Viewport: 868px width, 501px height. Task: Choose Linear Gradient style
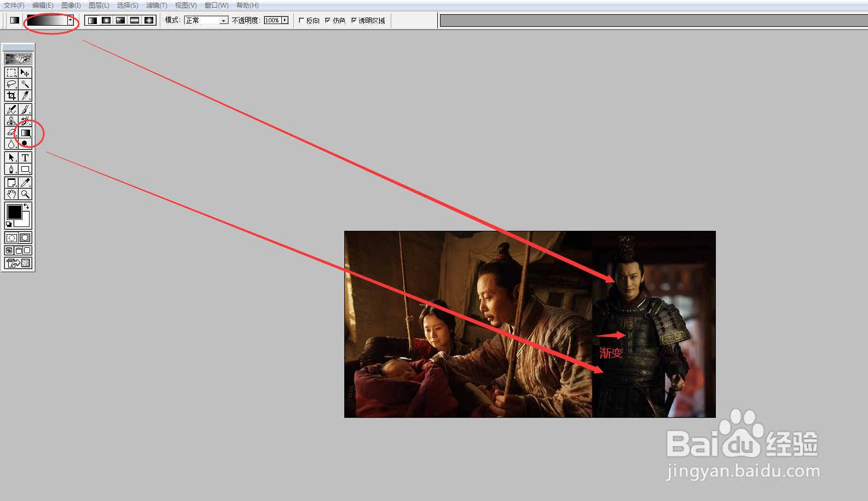92,20
